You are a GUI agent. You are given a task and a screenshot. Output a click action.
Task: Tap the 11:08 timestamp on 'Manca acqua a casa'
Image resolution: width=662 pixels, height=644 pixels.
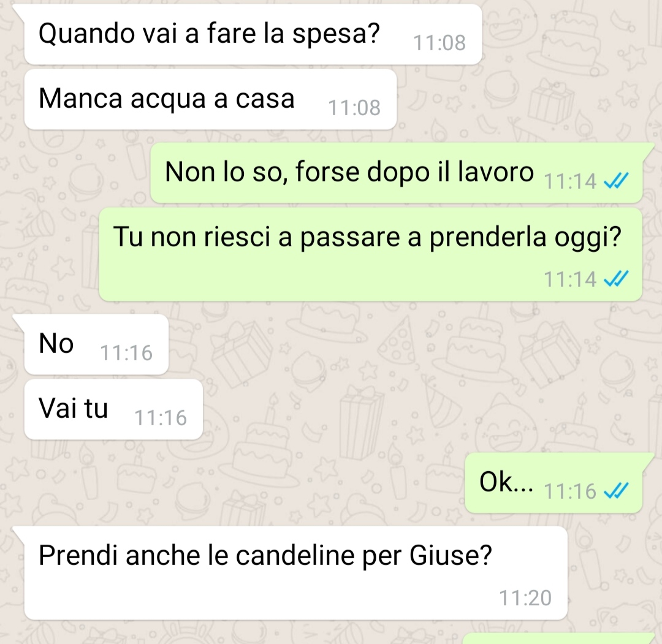tap(354, 108)
